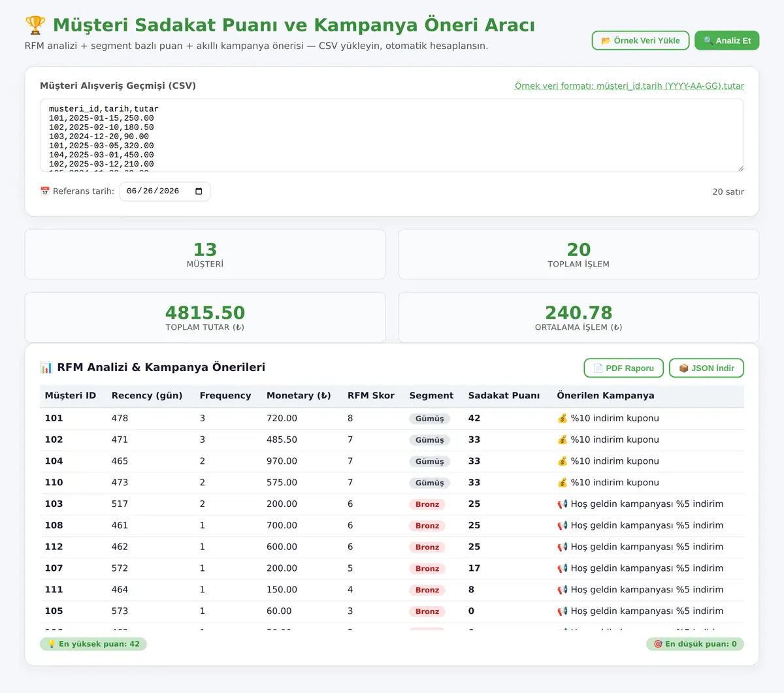Click the Frequency column header

(x=225, y=396)
